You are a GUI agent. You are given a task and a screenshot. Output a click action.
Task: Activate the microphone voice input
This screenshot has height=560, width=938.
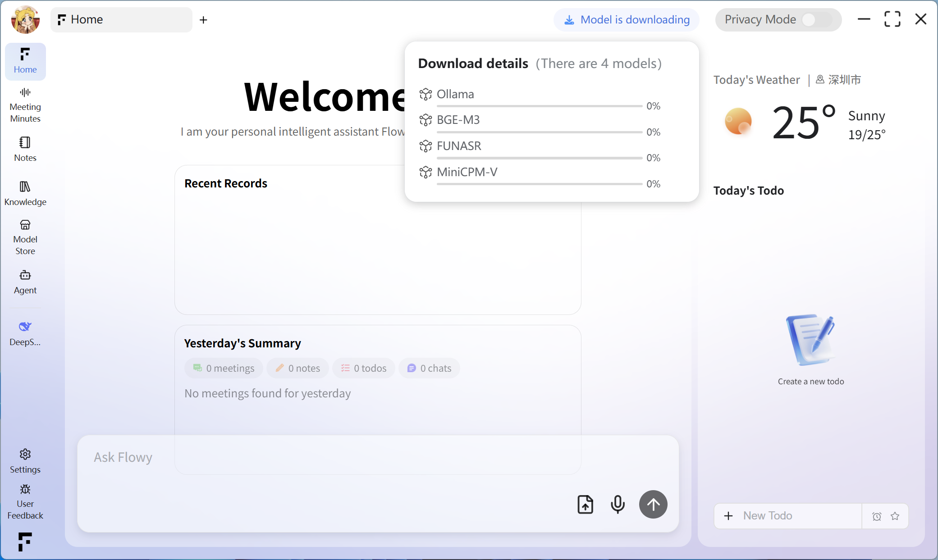click(618, 504)
